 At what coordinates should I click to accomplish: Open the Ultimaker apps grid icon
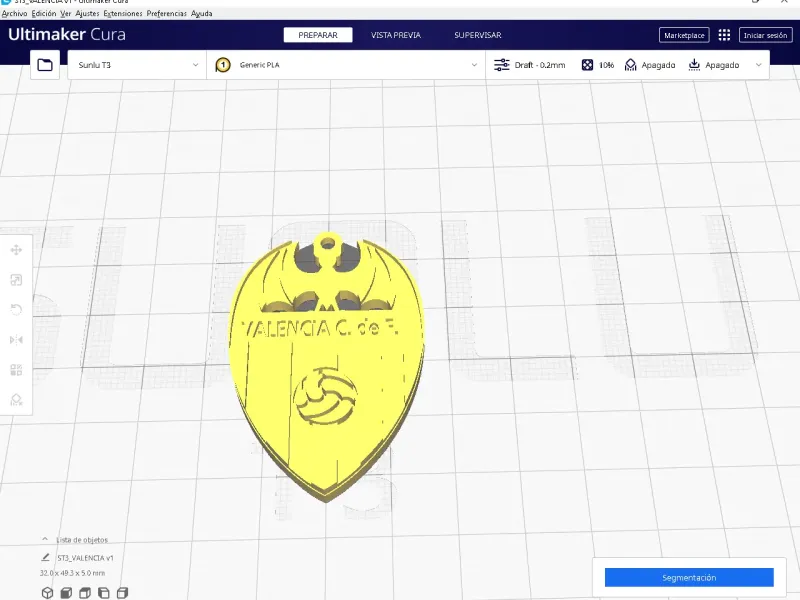point(724,35)
